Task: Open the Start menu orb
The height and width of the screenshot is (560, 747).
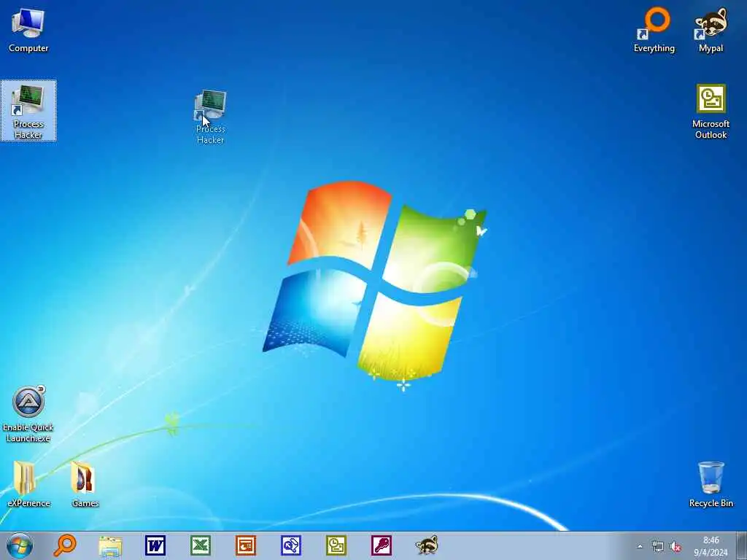Action: (x=20, y=545)
